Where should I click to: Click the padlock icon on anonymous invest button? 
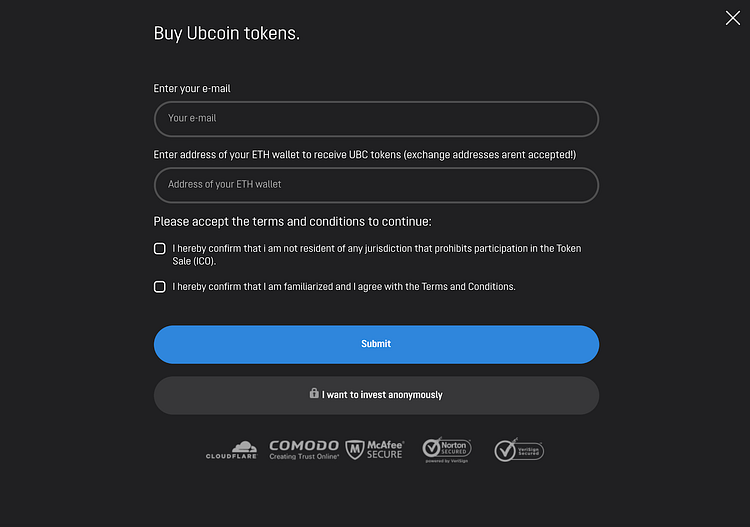pyautogui.click(x=314, y=394)
